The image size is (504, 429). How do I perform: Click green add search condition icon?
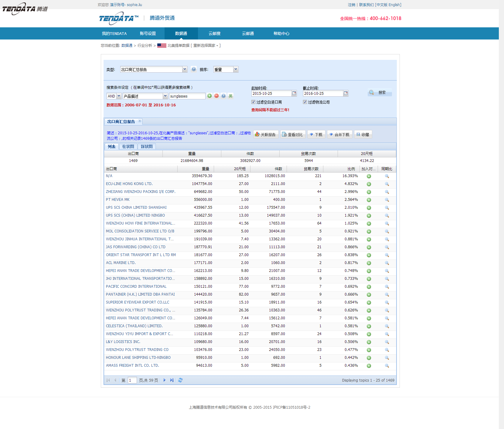pyautogui.click(x=209, y=96)
